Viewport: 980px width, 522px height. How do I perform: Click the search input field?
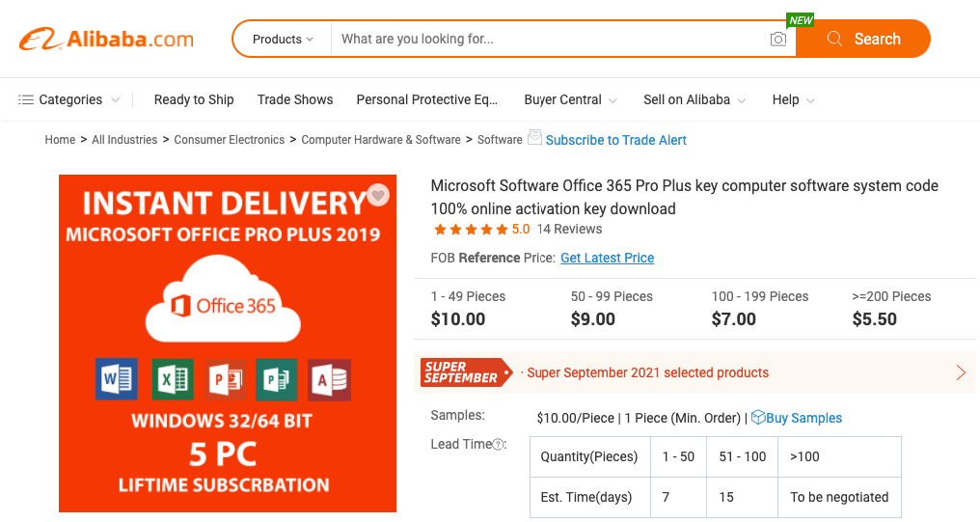tap(550, 40)
